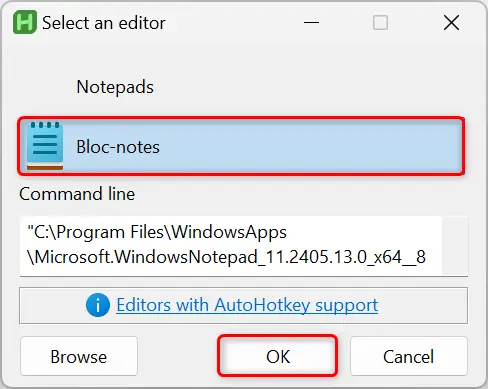
Task: Choose the Bloc-notes editor entry
Action: 241,146
